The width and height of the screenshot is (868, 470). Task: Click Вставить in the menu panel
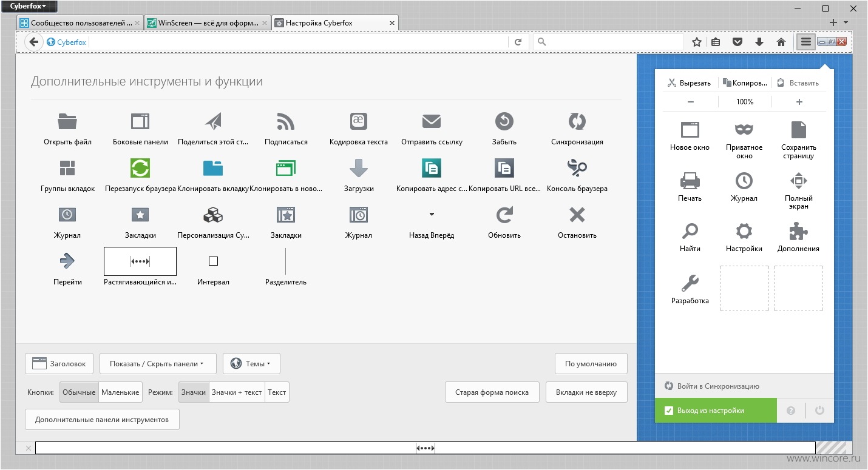click(x=799, y=83)
